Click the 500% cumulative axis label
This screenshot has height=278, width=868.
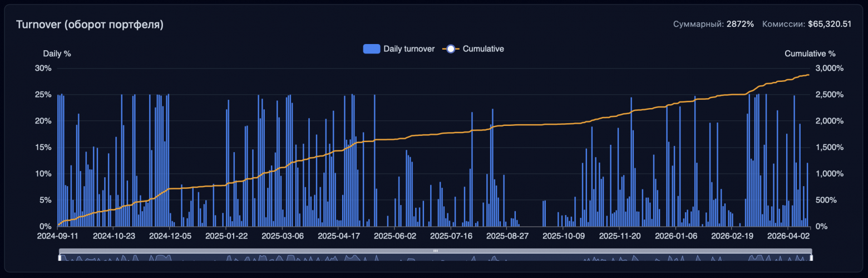pos(826,200)
